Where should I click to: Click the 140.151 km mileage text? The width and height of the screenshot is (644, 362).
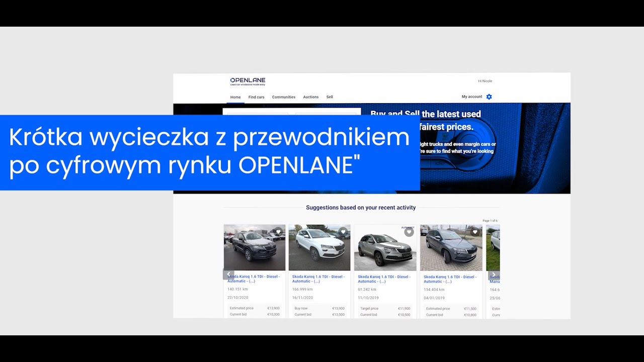pyautogui.click(x=237, y=289)
